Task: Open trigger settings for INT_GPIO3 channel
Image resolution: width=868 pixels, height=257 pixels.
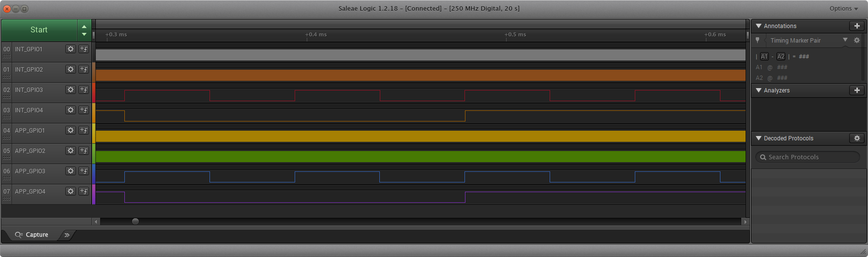Action: (84, 90)
